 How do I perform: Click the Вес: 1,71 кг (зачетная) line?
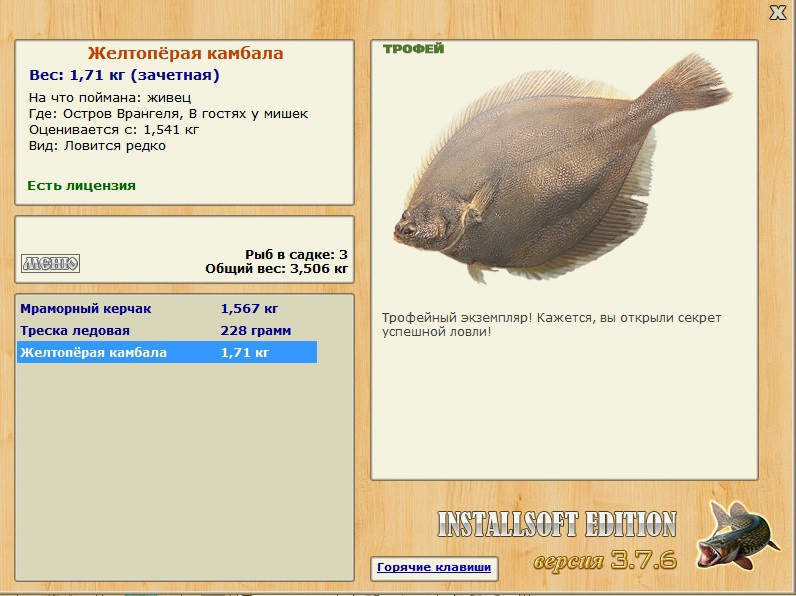tap(124, 75)
